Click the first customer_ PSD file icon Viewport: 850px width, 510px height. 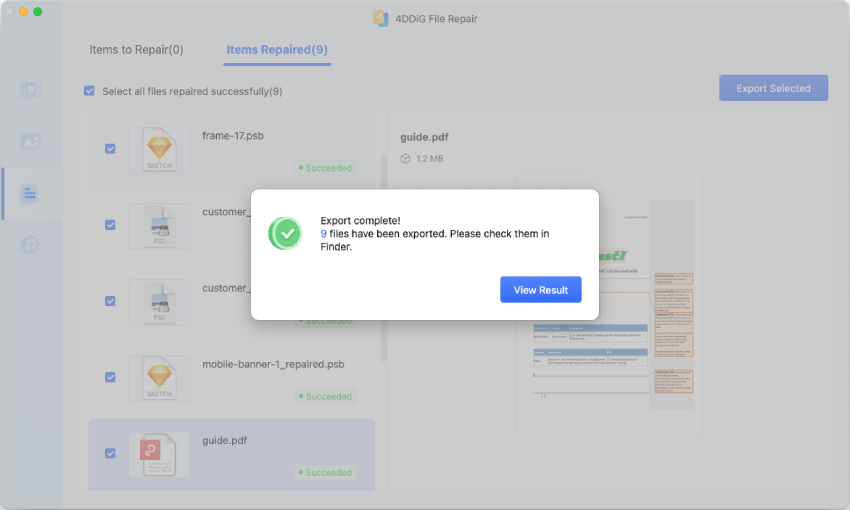(x=159, y=226)
